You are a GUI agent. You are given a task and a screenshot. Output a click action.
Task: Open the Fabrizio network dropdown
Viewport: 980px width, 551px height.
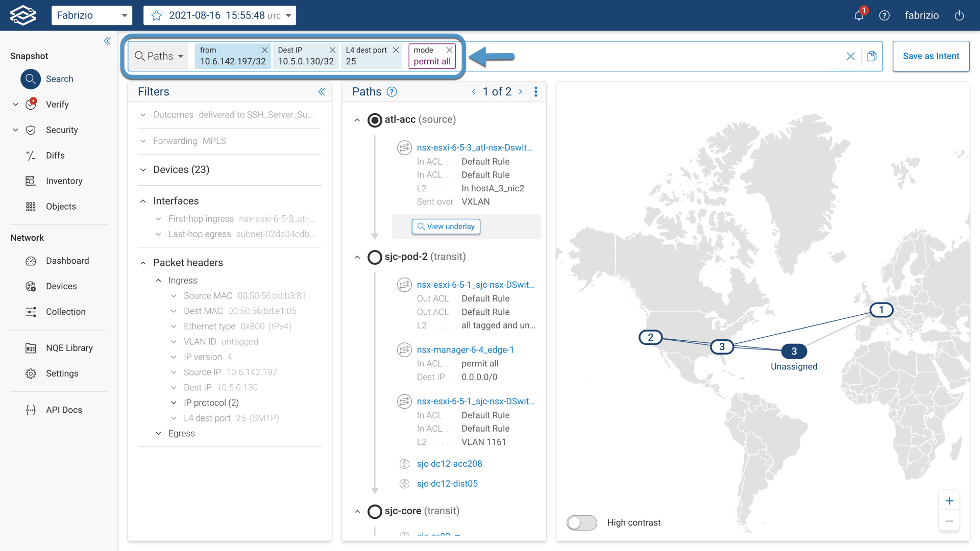[92, 15]
